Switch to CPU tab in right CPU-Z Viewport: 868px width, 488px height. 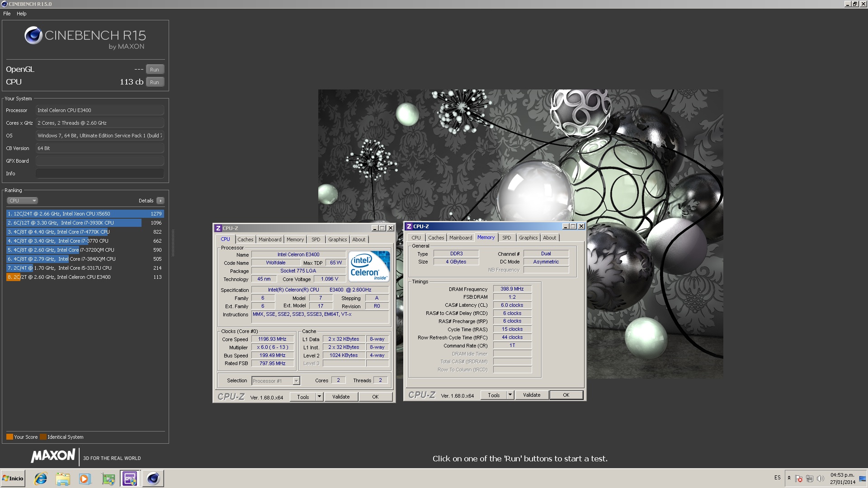pos(416,238)
